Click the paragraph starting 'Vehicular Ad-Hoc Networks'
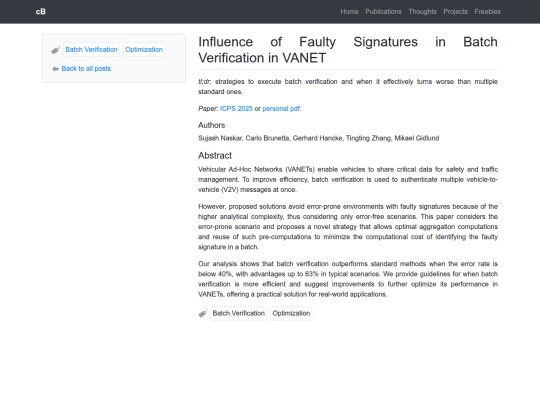Viewport: 540px width, 405px height. 348,179
